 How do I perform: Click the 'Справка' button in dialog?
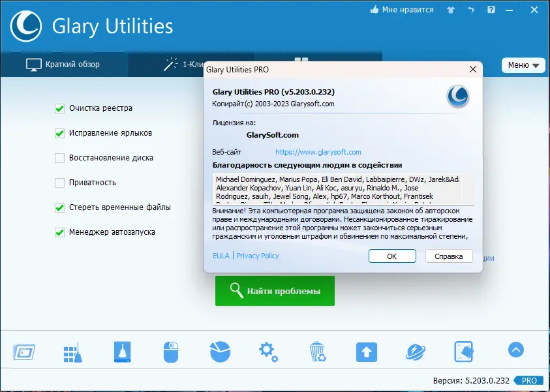coord(449,256)
